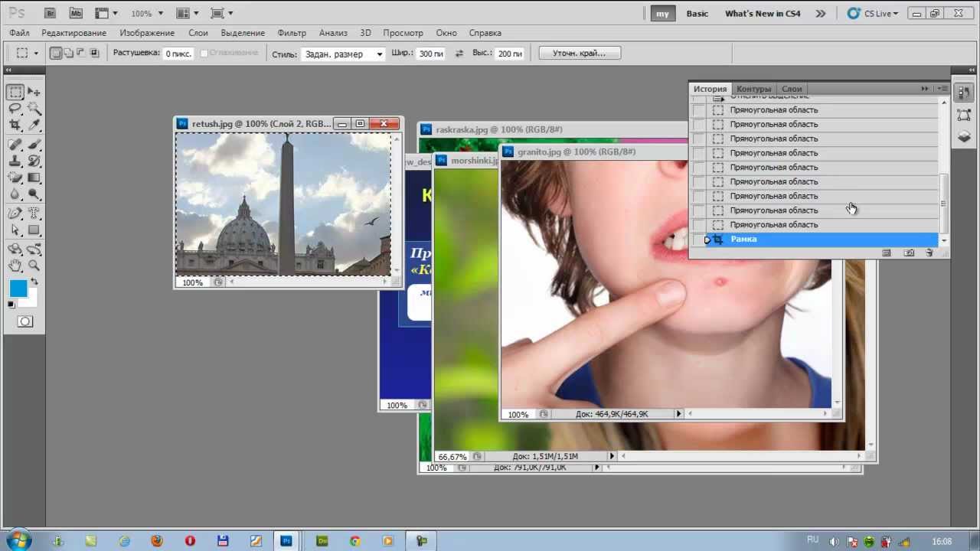Select the Rectangular Marquee tool in toolbox
Viewport: 980px width, 551px height.
click(15, 92)
